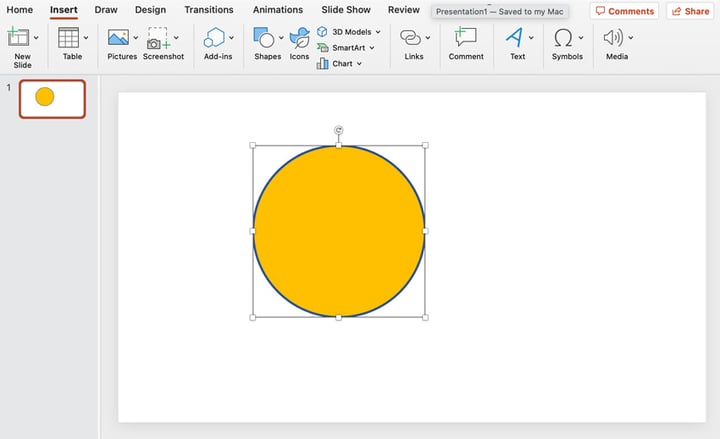Click the New Slide icon

(x=18, y=39)
